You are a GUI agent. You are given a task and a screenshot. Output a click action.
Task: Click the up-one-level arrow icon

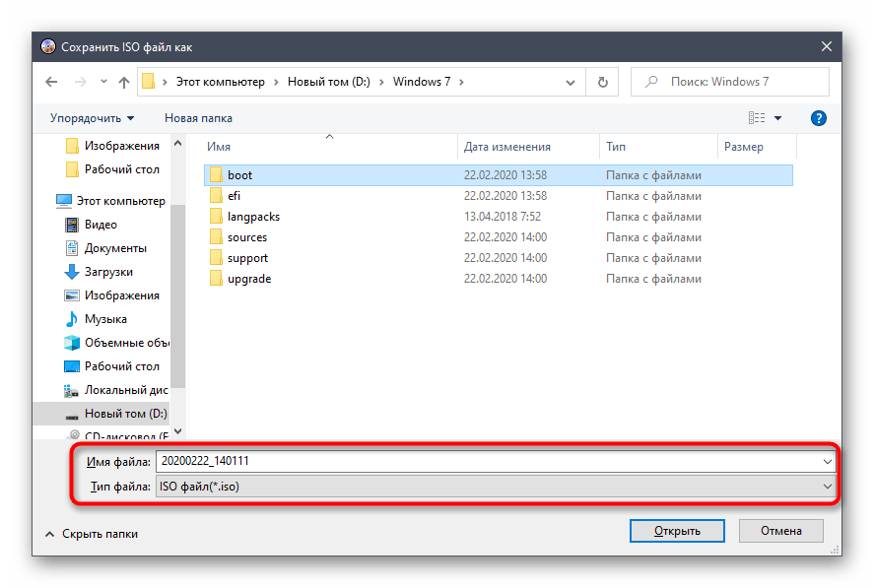pos(122,82)
